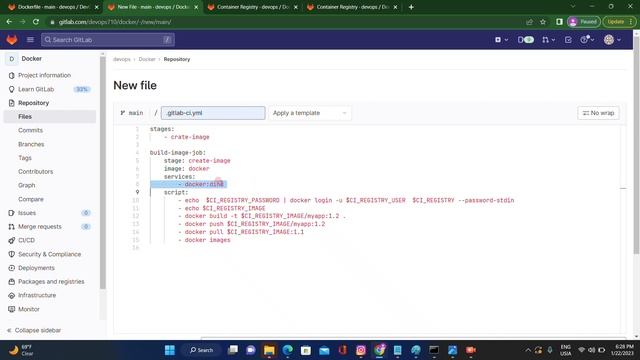
Task: Click the Merge requests sidebar icon
Action: [11, 227]
